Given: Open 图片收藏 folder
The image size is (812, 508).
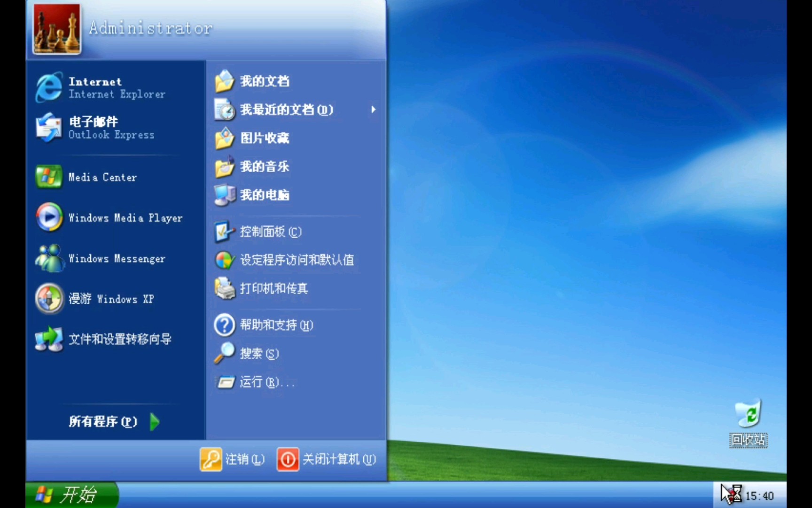Looking at the screenshot, I should point(265,138).
